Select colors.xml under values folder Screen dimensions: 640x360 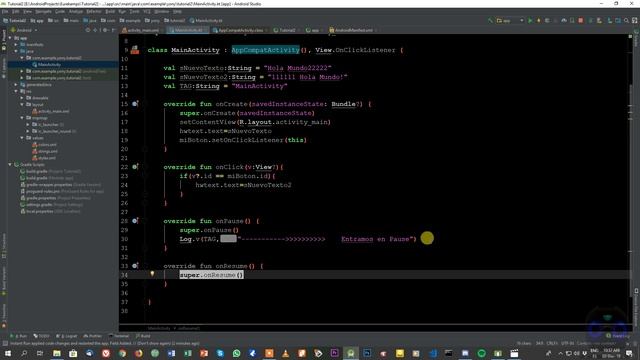[44, 144]
